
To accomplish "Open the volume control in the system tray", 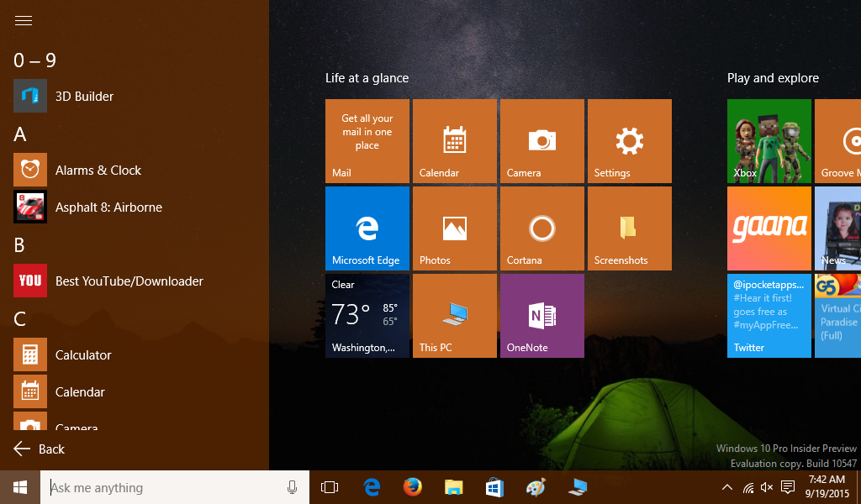I will [x=766, y=487].
